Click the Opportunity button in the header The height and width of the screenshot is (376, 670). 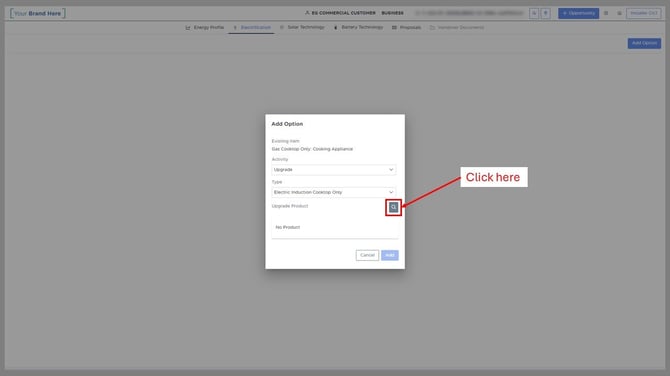coord(579,13)
